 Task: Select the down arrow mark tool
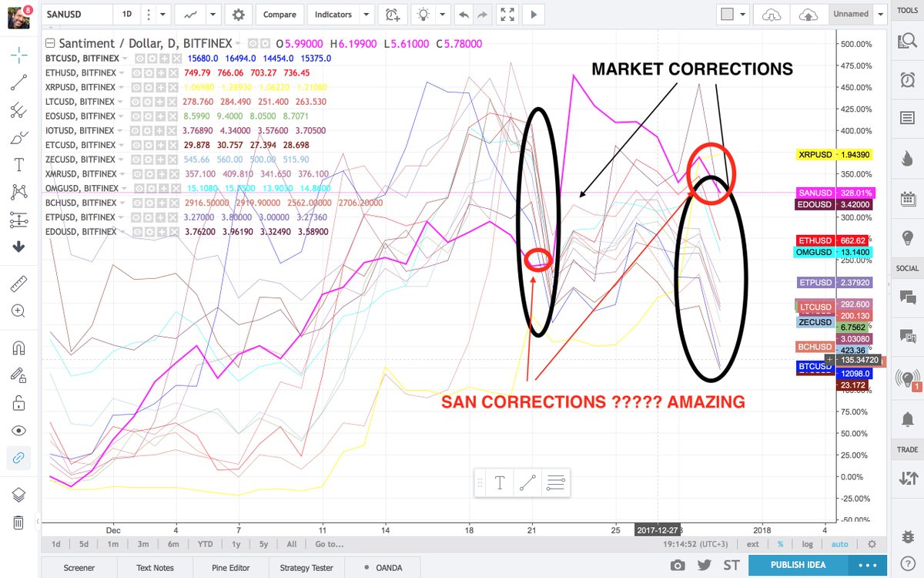pyautogui.click(x=19, y=247)
